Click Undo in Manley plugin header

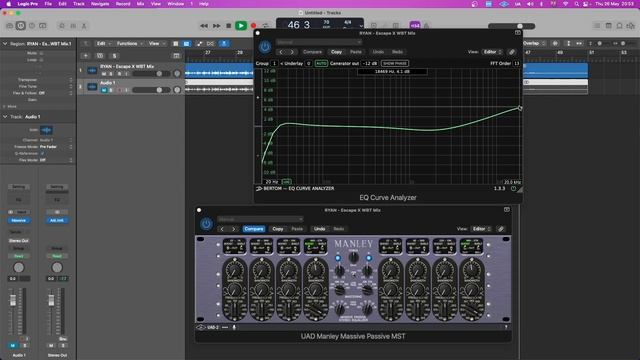(319, 229)
